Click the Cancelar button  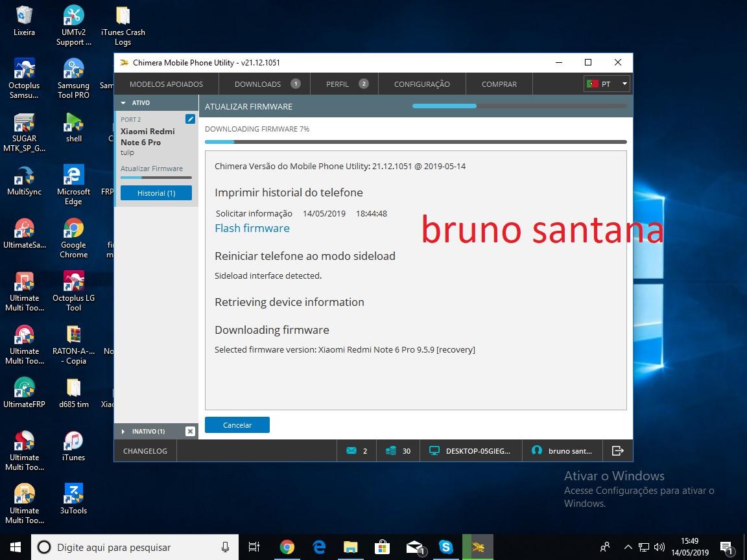[x=237, y=425]
